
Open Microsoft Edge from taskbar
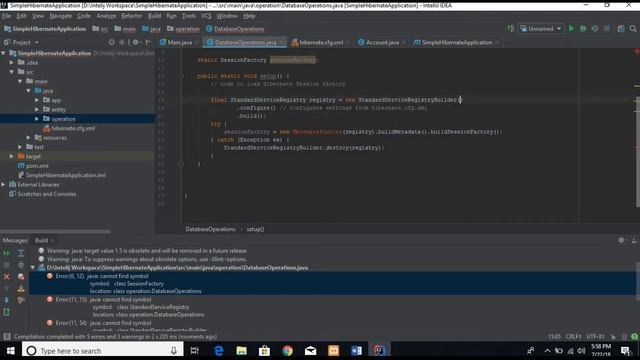219,350
